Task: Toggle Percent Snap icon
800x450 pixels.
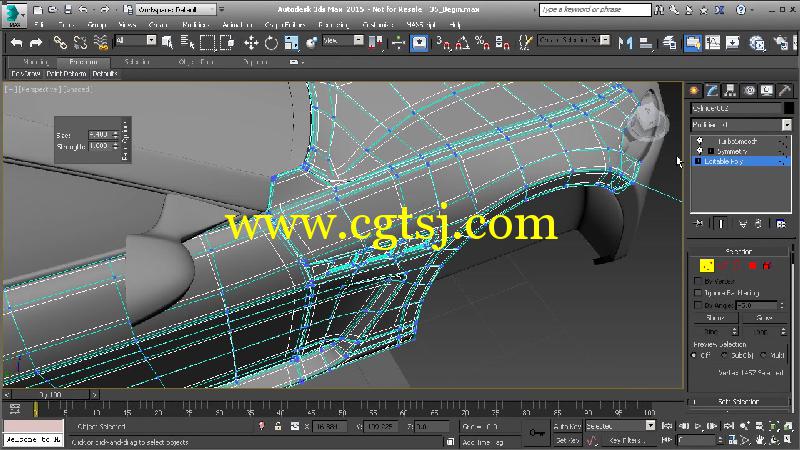Action: (x=482, y=43)
